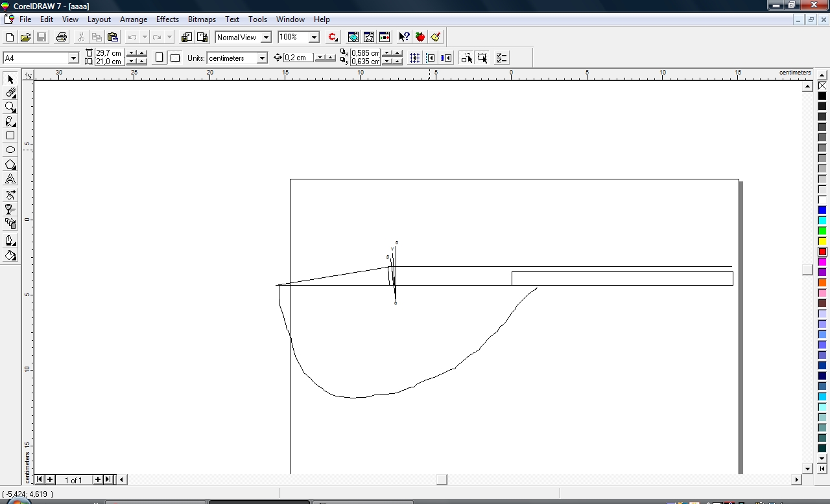Pick the red color swatch

[x=822, y=252]
